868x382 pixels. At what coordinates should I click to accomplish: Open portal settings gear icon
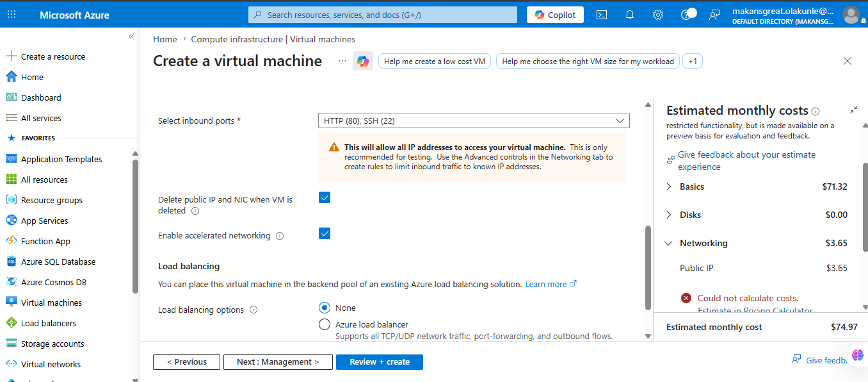tap(658, 15)
